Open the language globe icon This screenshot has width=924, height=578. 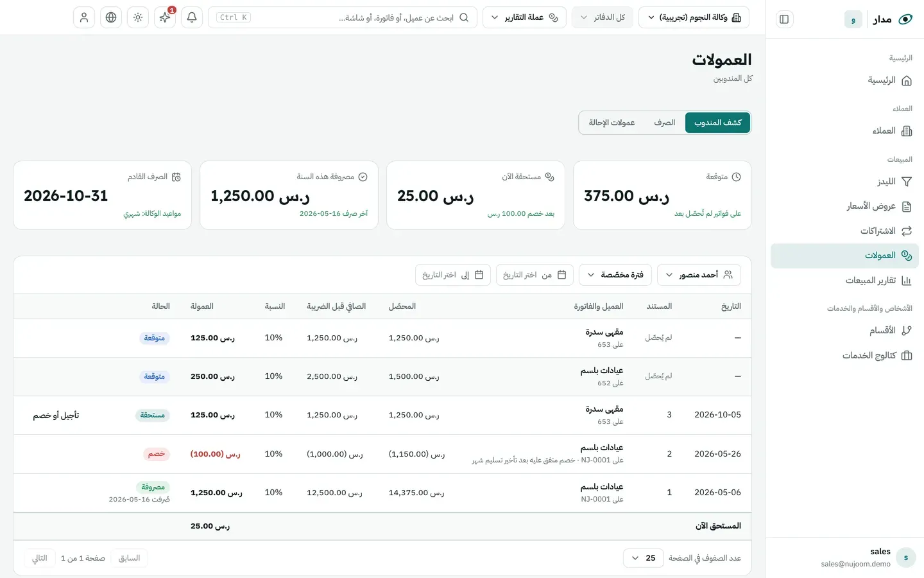[x=111, y=17]
